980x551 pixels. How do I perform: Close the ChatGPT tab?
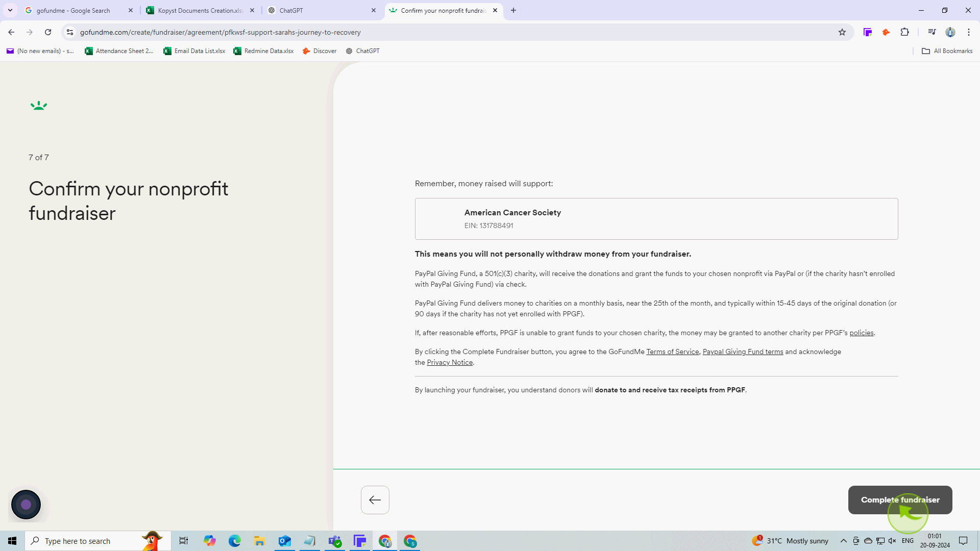pos(374,10)
